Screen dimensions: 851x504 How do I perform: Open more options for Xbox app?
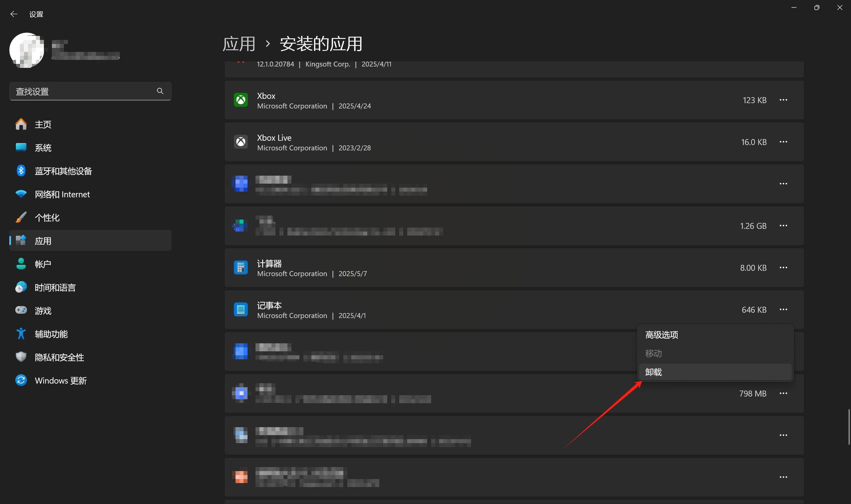click(x=783, y=99)
